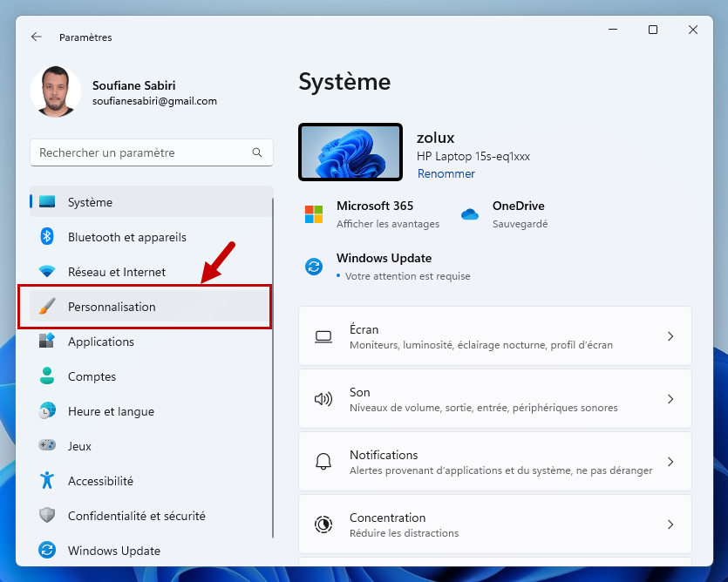Click the Concentration focus icon
The image size is (728, 582).
pos(323,524)
